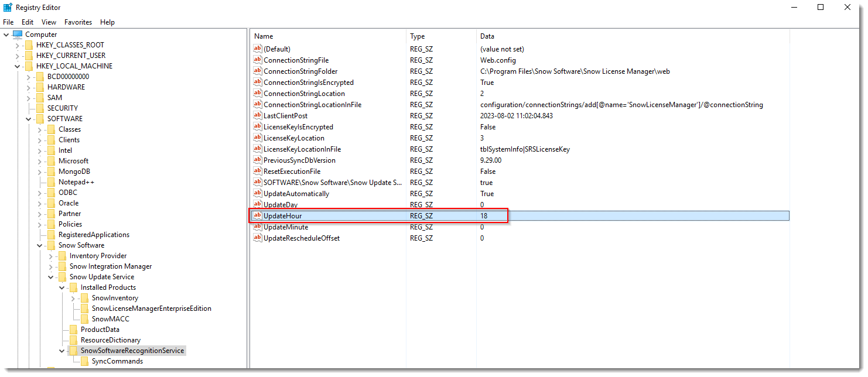Open the File menu

(x=8, y=22)
